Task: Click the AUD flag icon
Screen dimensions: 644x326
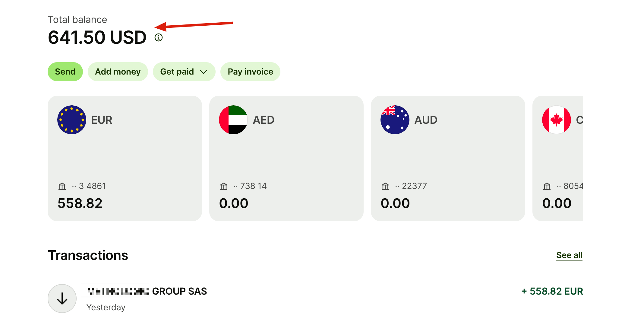Action: 395,120
